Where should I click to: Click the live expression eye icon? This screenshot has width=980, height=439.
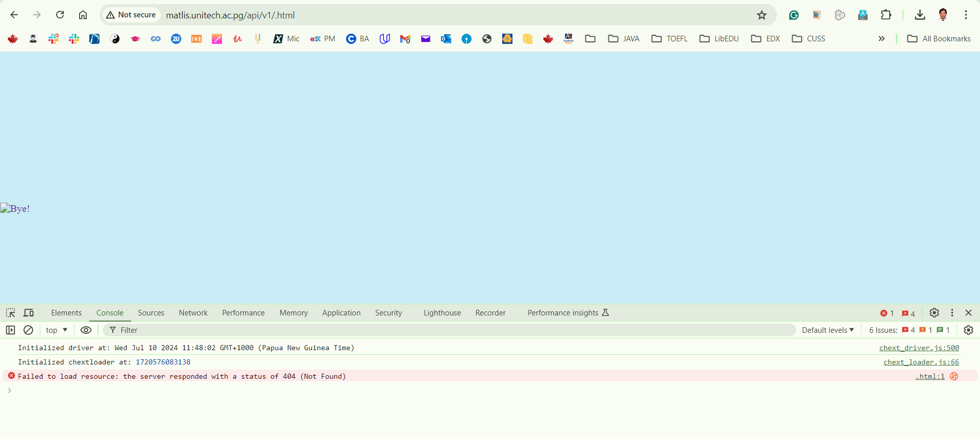click(86, 330)
